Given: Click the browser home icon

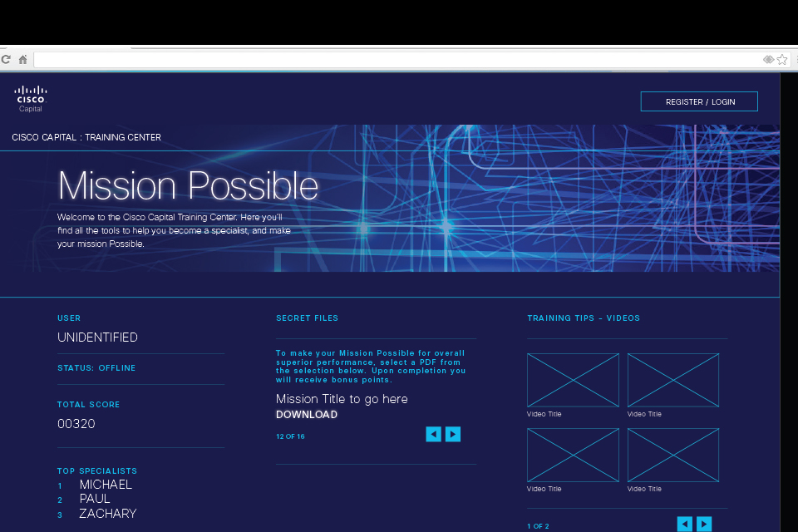Looking at the screenshot, I should [x=22, y=60].
